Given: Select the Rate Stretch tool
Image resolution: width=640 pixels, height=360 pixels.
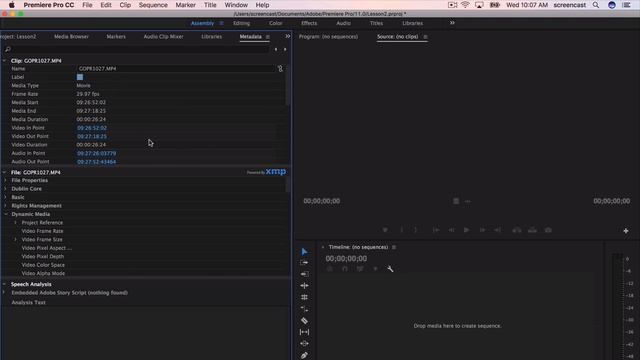Looking at the screenshot, I should point(304,309).
